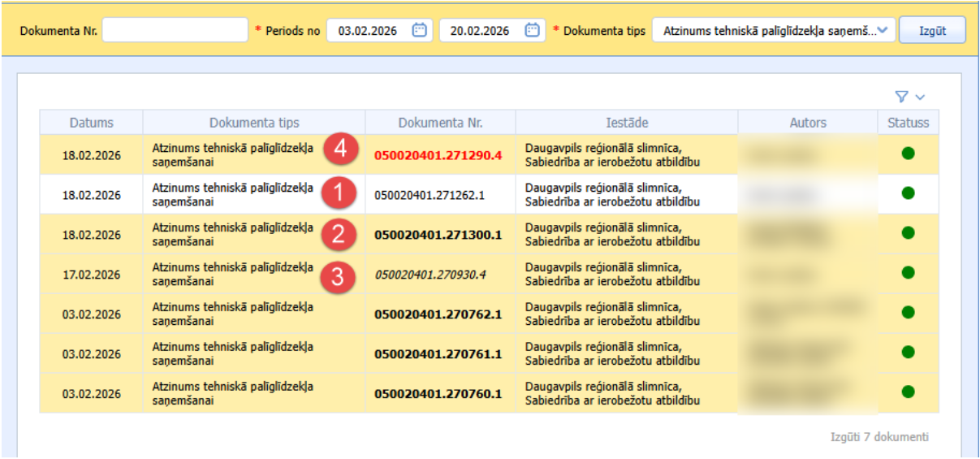
Task: Focus the Dokumenta Nr. input field
Action: (x=175, y=30)
